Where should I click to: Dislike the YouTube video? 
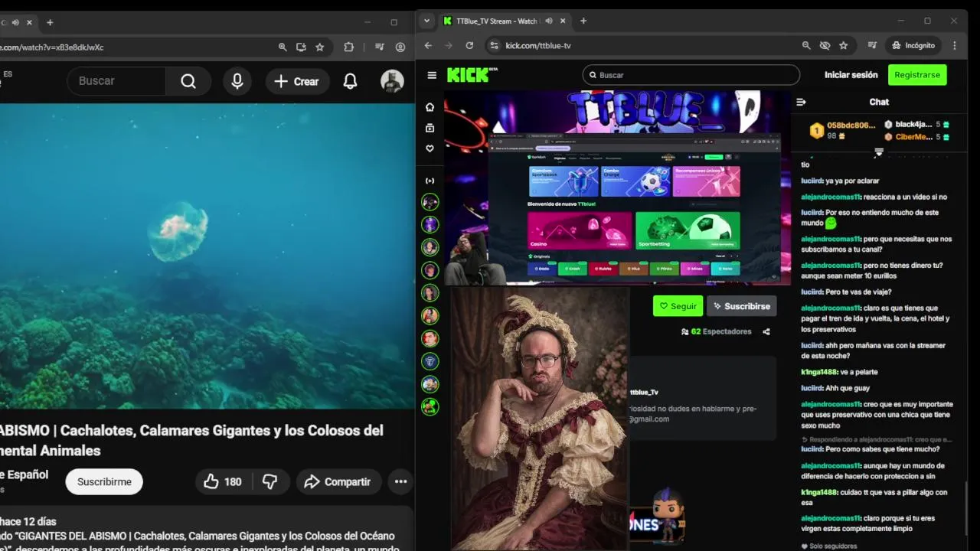click(270, 481)
